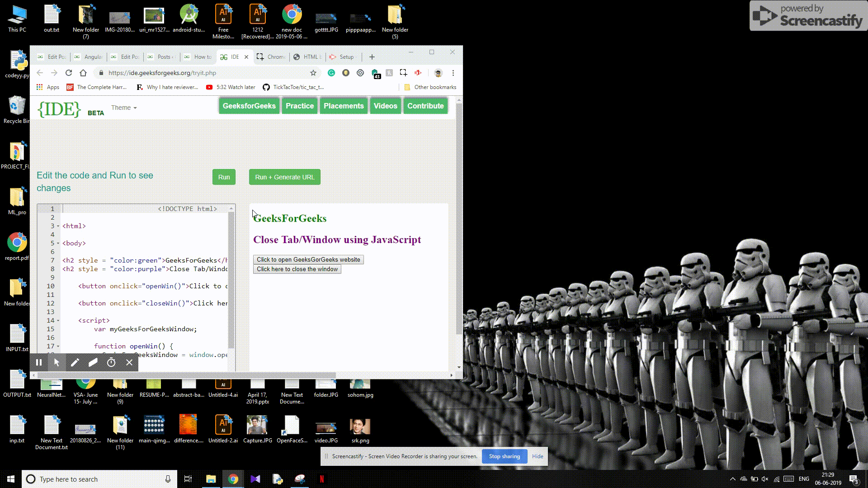Screen dimensions: 868x488
Task: Open 'Why I hate reviewer...' bookmark
Action: [x=167, y=87]
